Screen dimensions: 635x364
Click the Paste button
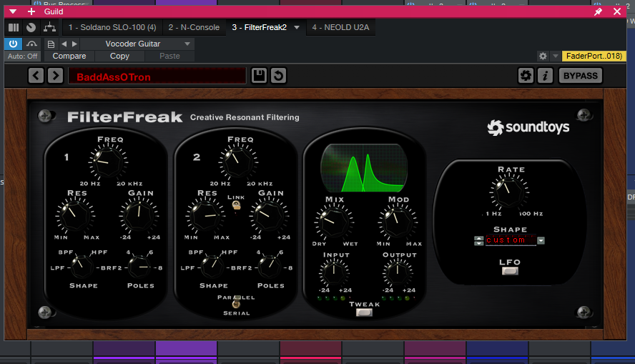point(169,56)
